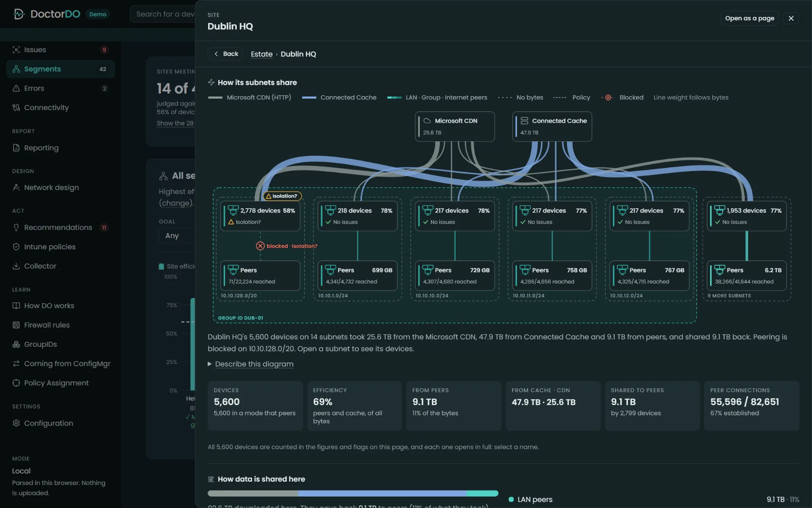812x508 pixels.
Task: Select the Segments sidebar item
Action: coord(60,69)
